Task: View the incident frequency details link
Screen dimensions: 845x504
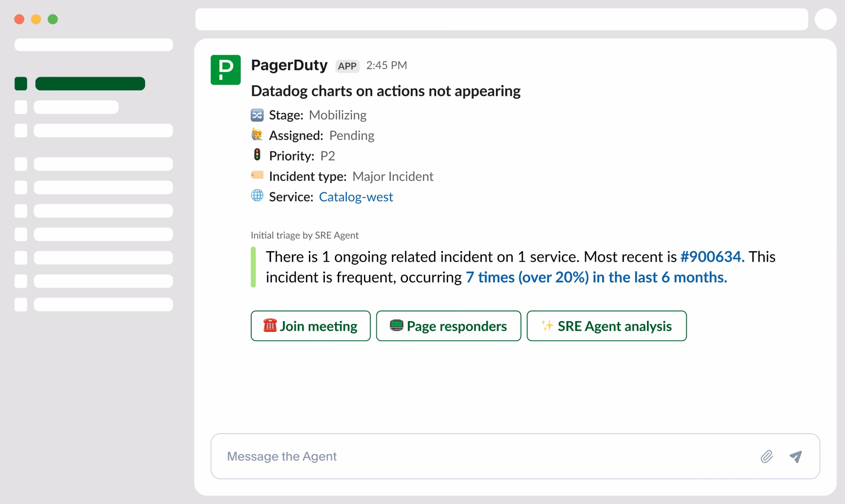Action: [596, 277]
